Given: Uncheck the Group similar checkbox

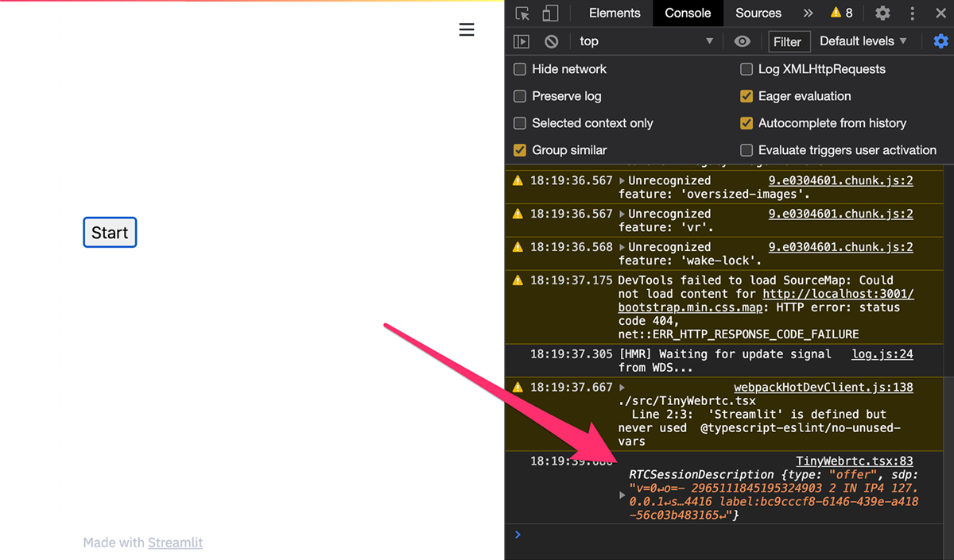Looking at the screenshot, I should 520,150.
